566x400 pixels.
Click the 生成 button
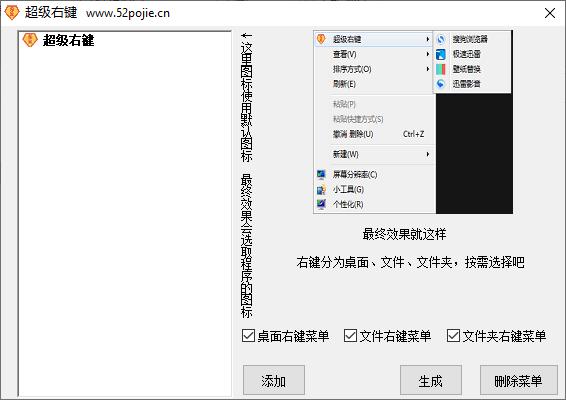click(431, 380)
